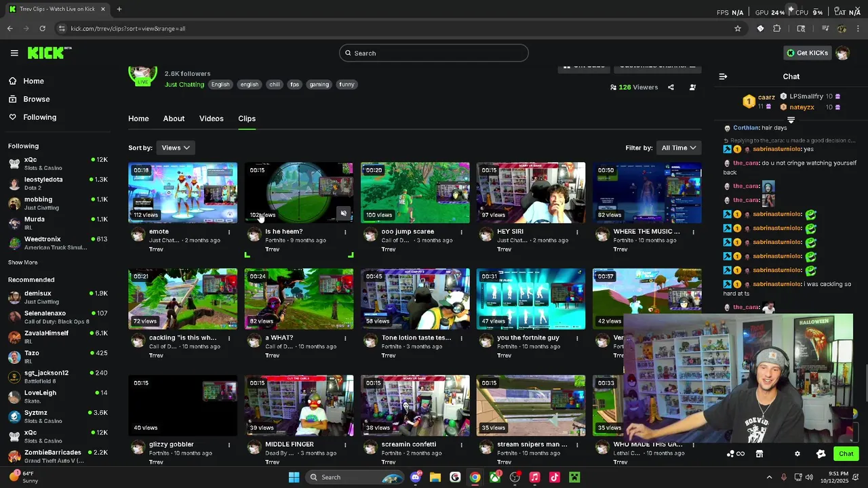Open the 'HEY SIRI' clip thumbnail
Screen dimensions: 868x488
pyautogui.click(x=531, y=192)
